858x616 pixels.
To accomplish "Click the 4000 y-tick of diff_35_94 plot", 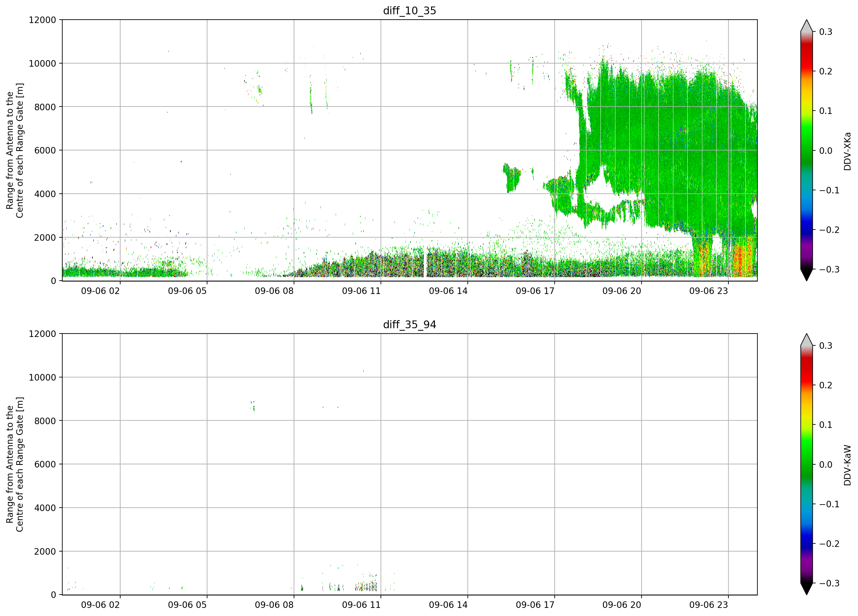I will point(45,508).
